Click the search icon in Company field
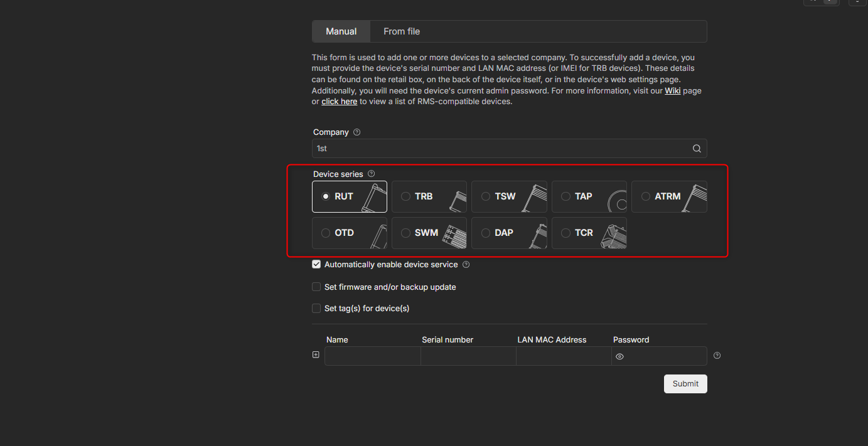The image size is (868, 446). (697, 149)
